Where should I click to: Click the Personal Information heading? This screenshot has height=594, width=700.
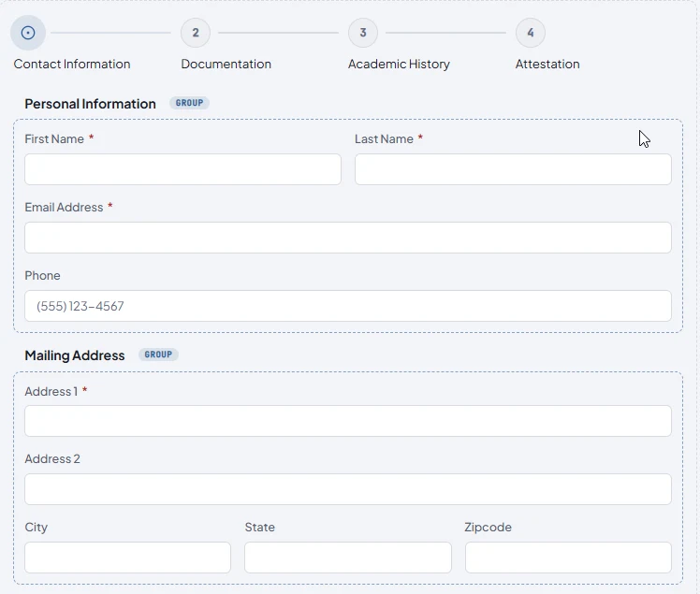(x=90, y=104)
